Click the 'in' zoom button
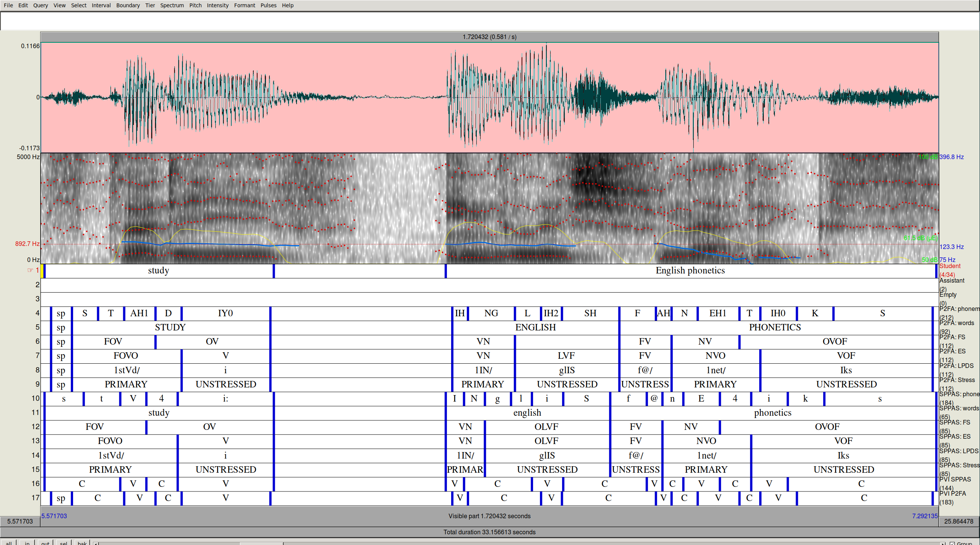The height and width of the screenshot is (545, 980). point(27,543)
